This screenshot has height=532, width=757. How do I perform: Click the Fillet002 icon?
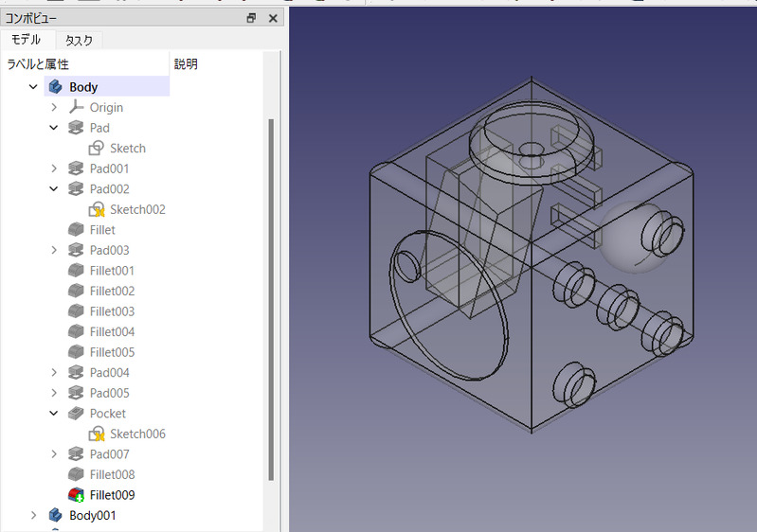point(76,291)
